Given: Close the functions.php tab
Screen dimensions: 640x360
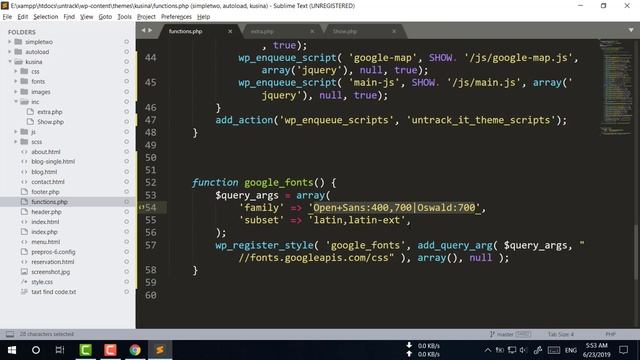Looking at the screenshot, I should click(x=230, y=31).
